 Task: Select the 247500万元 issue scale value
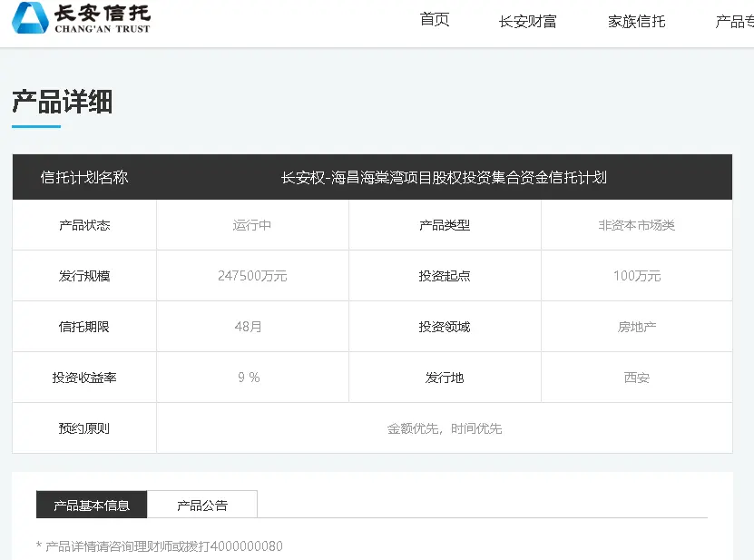point(252,276)
